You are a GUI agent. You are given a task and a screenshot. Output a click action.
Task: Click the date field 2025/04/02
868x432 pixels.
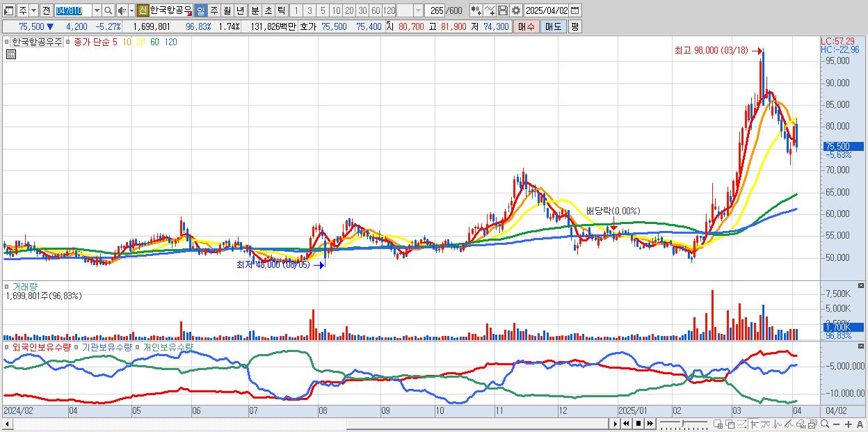click(547, 10)
